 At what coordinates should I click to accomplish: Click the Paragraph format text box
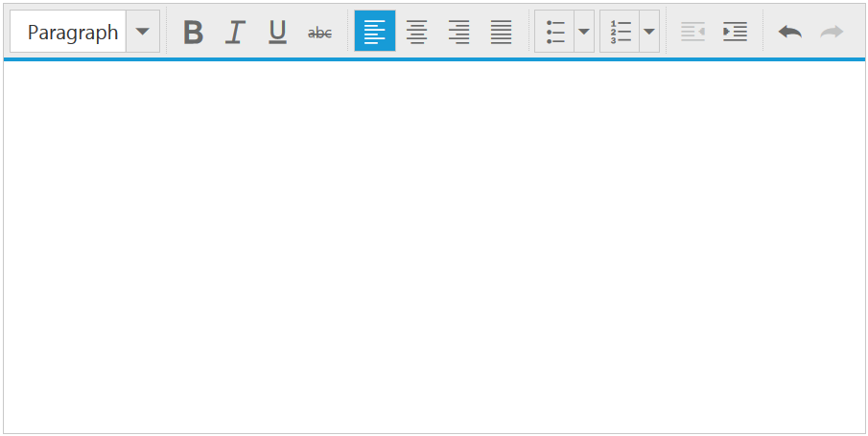pos(69,32)
